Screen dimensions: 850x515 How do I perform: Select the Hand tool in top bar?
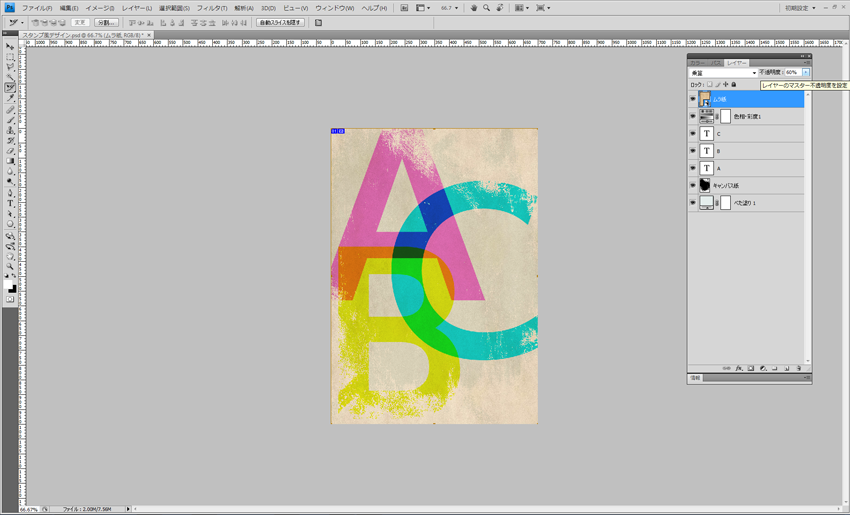[x=474, y=8]
